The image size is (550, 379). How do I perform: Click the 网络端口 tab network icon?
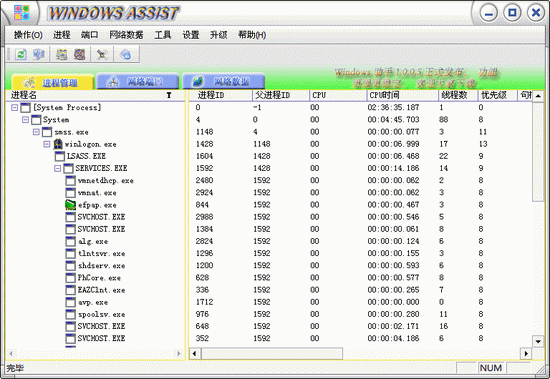[x=113, y=82]
